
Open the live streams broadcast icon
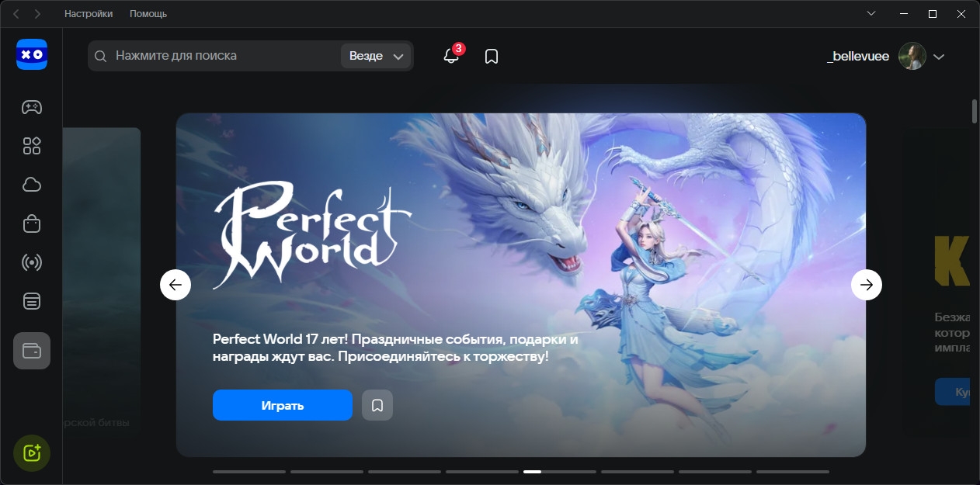coord(32,262)
